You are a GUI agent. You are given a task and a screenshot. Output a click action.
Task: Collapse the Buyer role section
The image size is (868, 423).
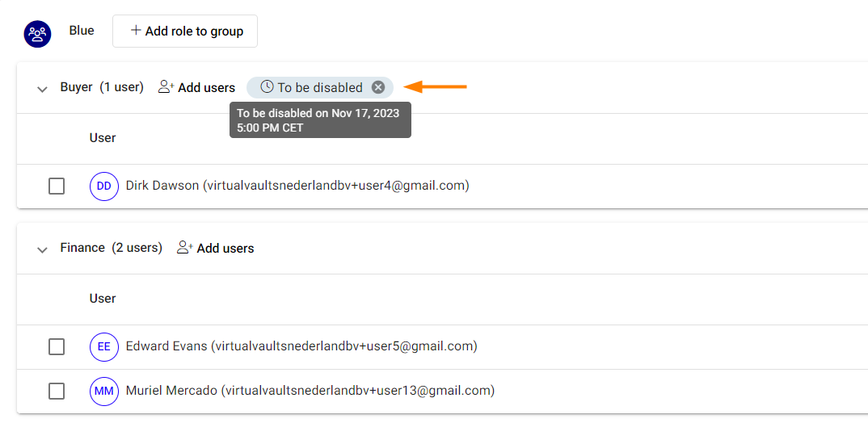[42, 89]
